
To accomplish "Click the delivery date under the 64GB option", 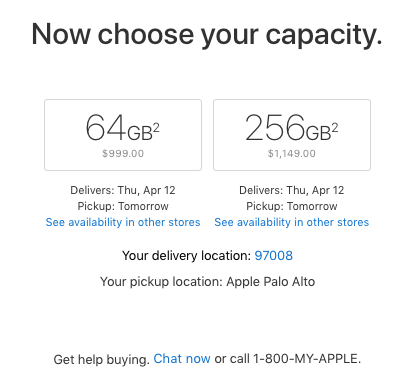I will (123, 190).
